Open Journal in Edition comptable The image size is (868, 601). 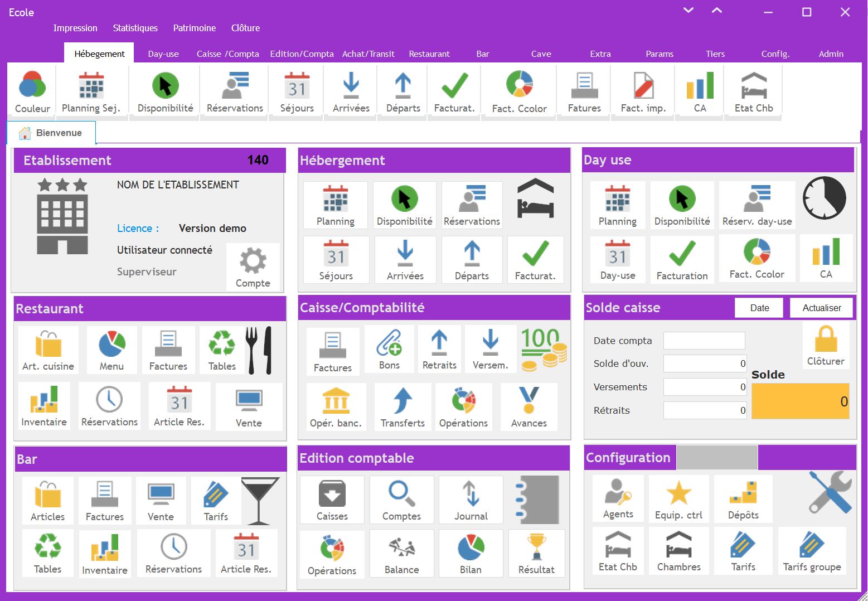(471, 500)
